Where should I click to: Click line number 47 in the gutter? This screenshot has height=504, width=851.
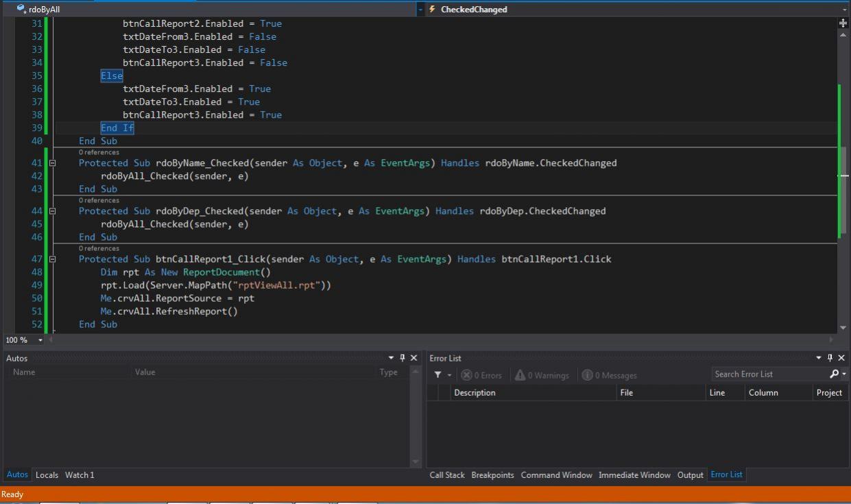(x=36, y=259)
